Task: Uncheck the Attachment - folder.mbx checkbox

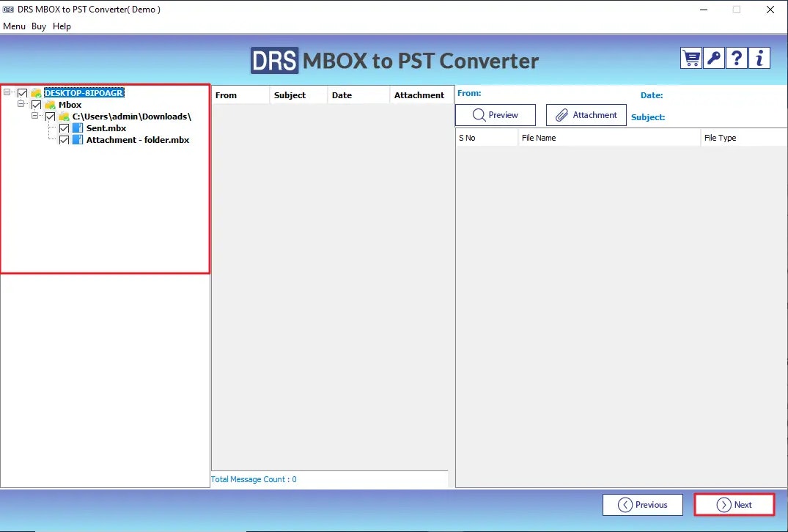Action: [x=64, y=140]
